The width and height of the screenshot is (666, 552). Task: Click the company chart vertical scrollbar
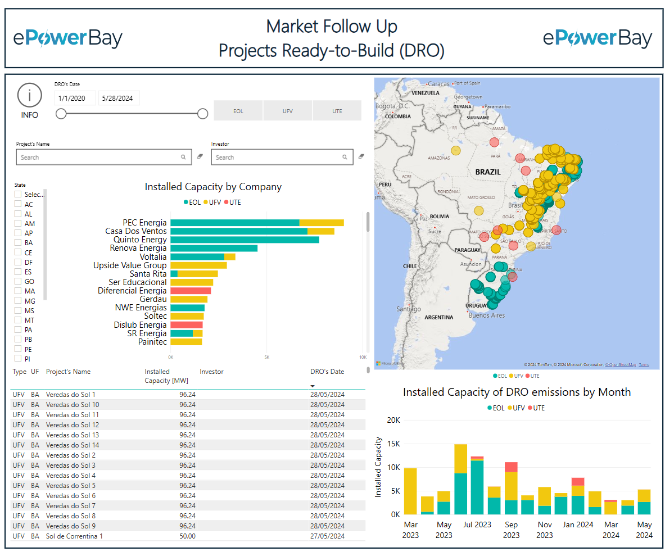tap(367, 222)
